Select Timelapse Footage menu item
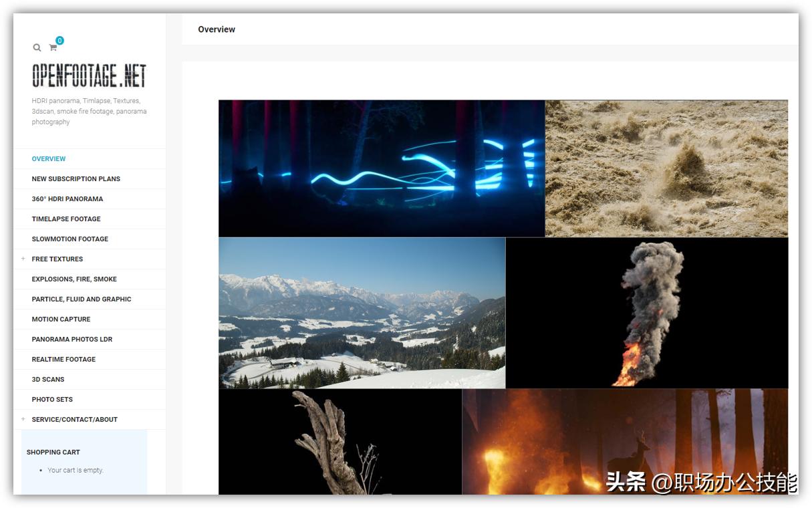 click(x=66, y=219)
